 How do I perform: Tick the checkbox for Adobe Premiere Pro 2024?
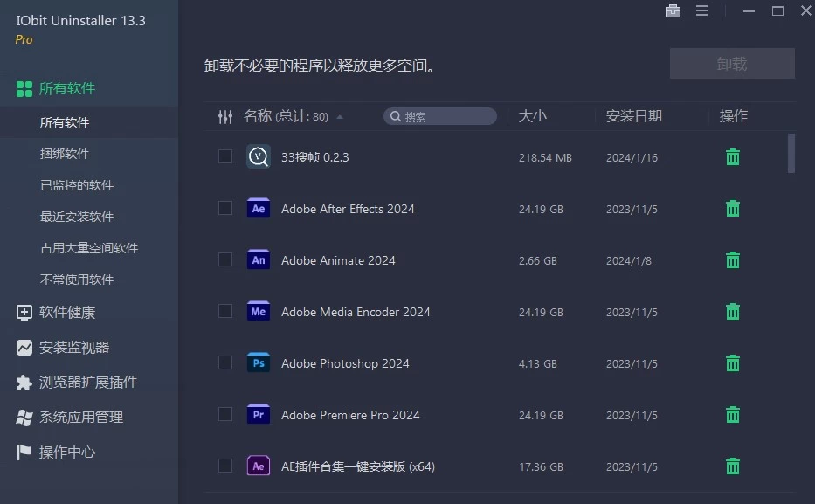point(224,414)
